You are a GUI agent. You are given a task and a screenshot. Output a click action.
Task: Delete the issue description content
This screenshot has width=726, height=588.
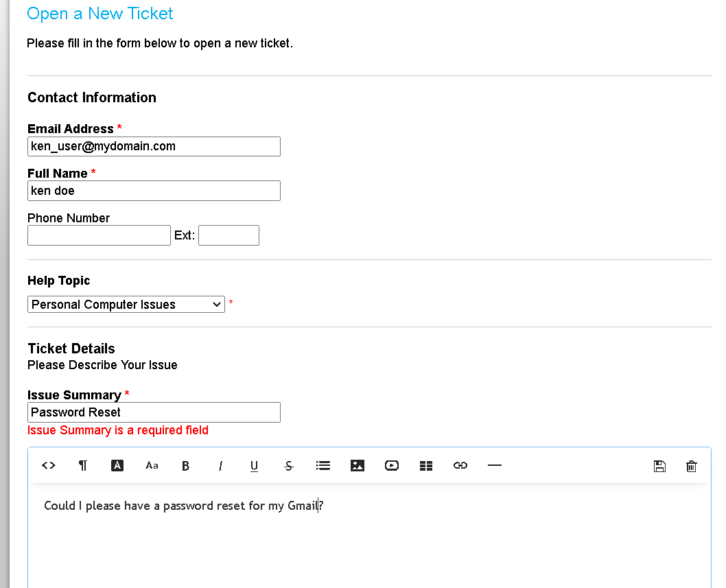691,466
